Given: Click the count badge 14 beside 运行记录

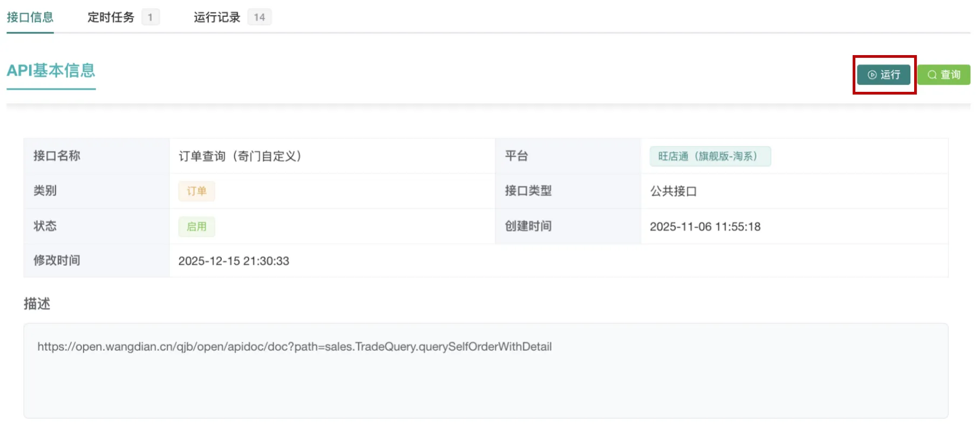Looking at the screenshot, I should 260,17.
